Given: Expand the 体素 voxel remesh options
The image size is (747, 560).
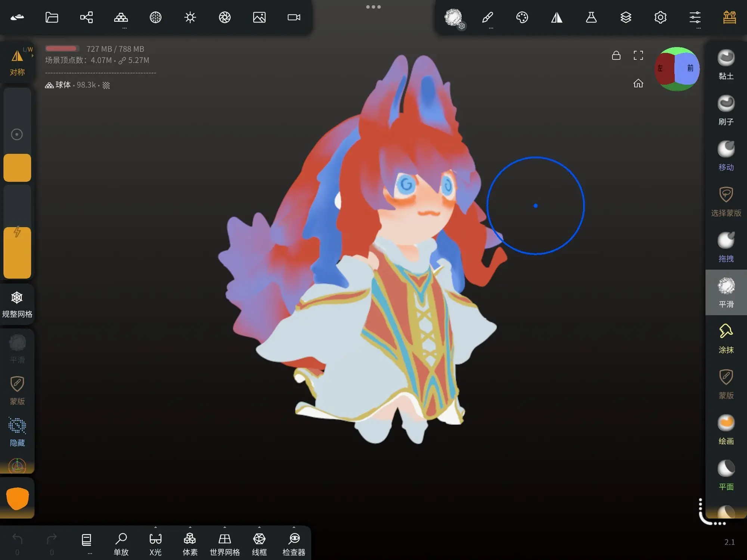Looking at the screenshot, I should [x=190, y=528].
